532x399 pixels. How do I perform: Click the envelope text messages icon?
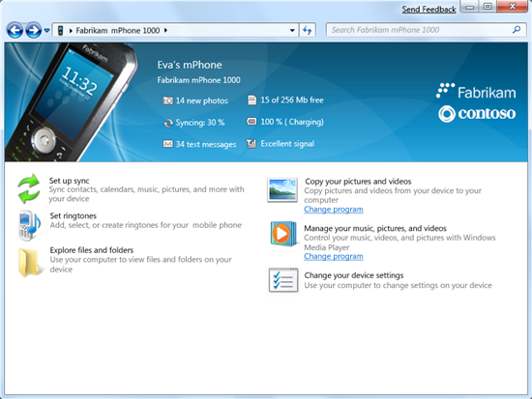[x=167, y=144]
